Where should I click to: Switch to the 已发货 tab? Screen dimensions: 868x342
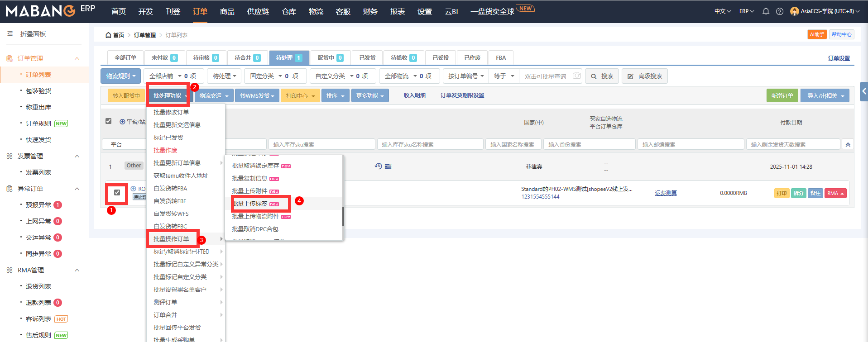click(367, 57)
